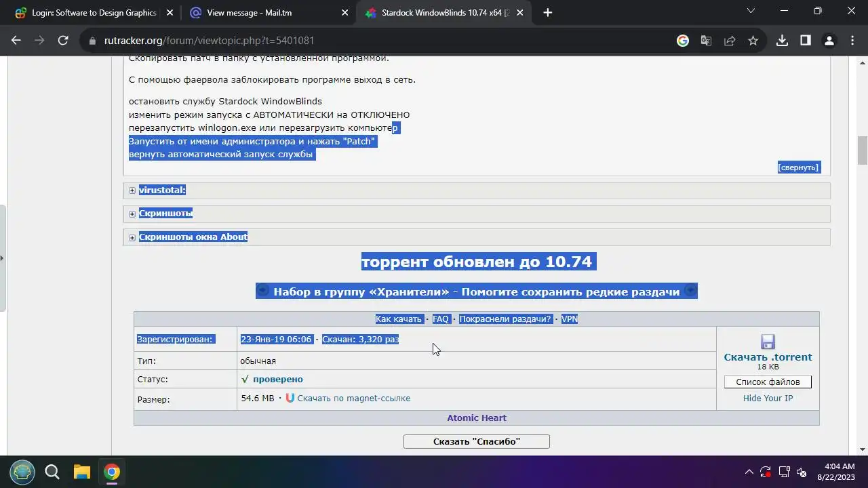Click Скачать по magnet-ссылке link
The image size is (868, 488).
(353, 399)
